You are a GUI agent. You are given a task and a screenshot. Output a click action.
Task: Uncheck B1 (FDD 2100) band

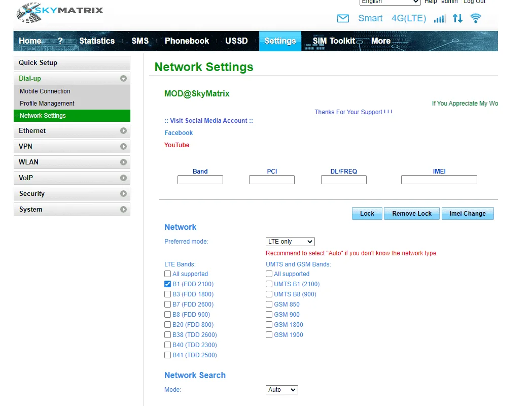pyautogui.click(x=167, y=284)
